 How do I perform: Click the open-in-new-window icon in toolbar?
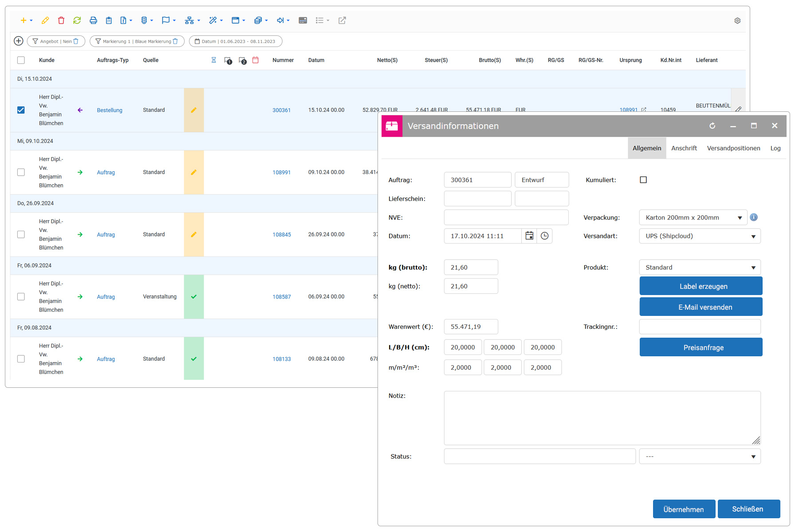point(342,20)
